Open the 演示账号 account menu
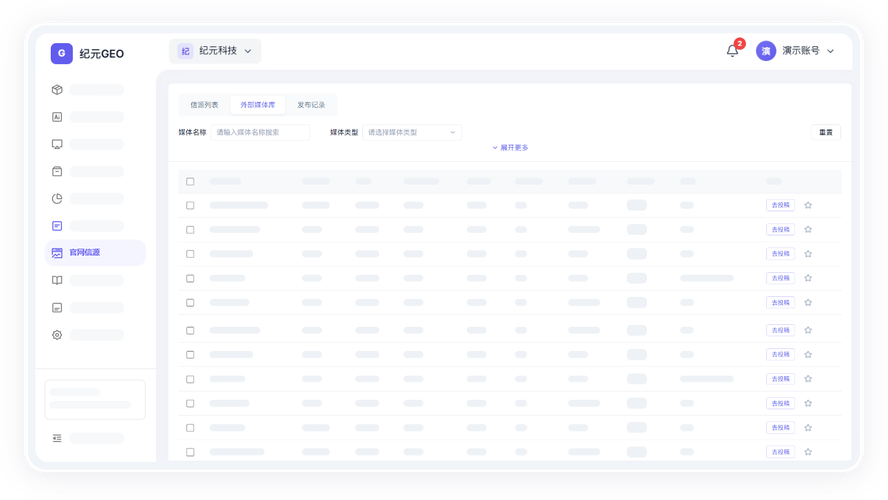 [x=795, y=51]
